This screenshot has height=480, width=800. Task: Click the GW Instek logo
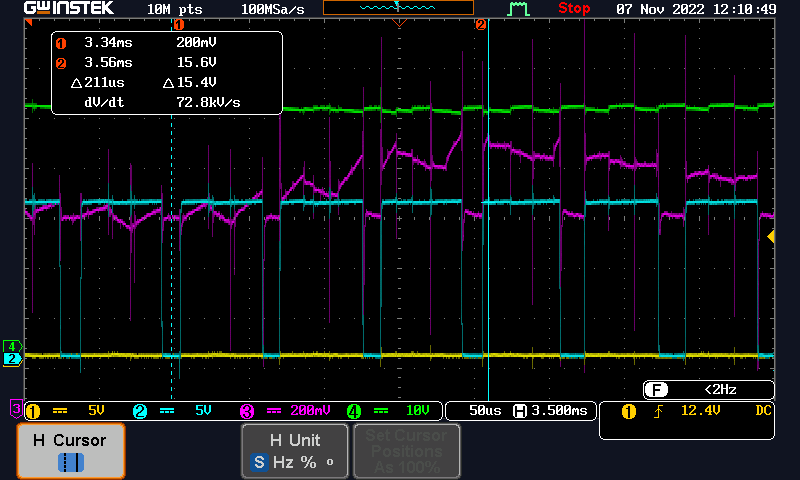click(x=69, y=8)
